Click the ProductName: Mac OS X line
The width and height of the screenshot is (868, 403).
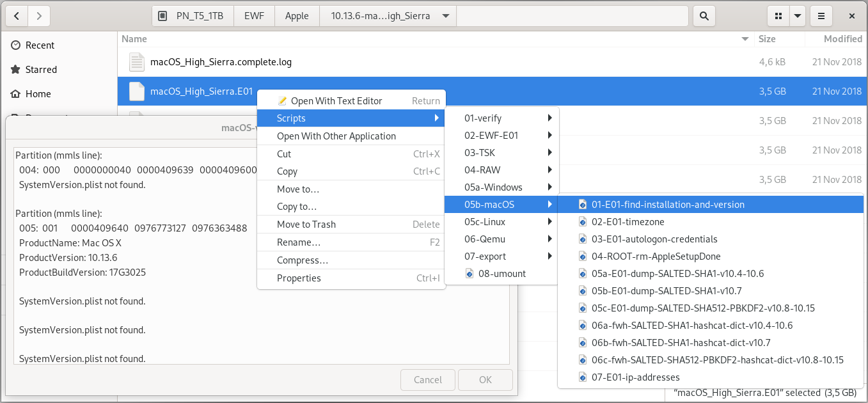(x=70, y=243)
